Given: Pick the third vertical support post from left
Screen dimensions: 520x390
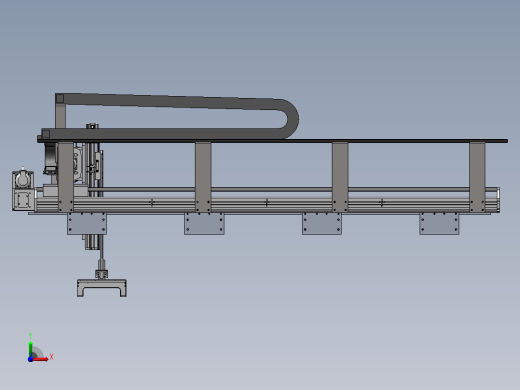Looking at the screenshot, I should point(340,177).
